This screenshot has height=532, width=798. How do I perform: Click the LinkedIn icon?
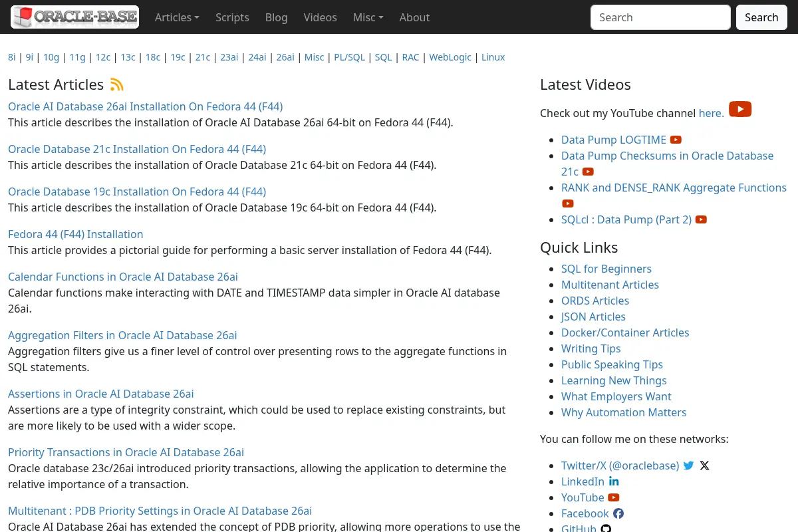(x=614, y=481)
